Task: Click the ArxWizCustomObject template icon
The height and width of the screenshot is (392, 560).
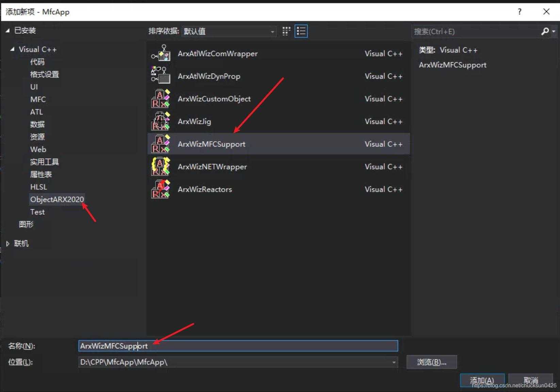Action: pos(161,99)
